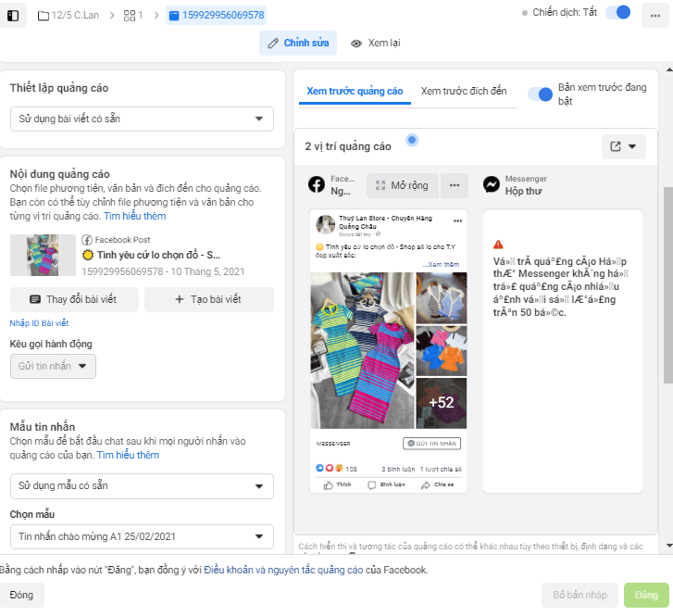The width and height of the screenshot is (673, 616).
Task: Click the main striped dresses preview image
Action: 363,350
